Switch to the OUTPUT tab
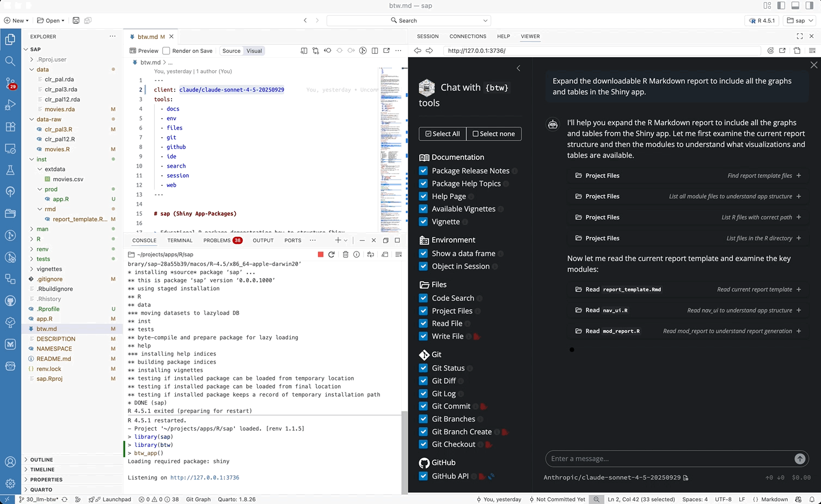Screen dimensions: 821x504 pos(263,241)
